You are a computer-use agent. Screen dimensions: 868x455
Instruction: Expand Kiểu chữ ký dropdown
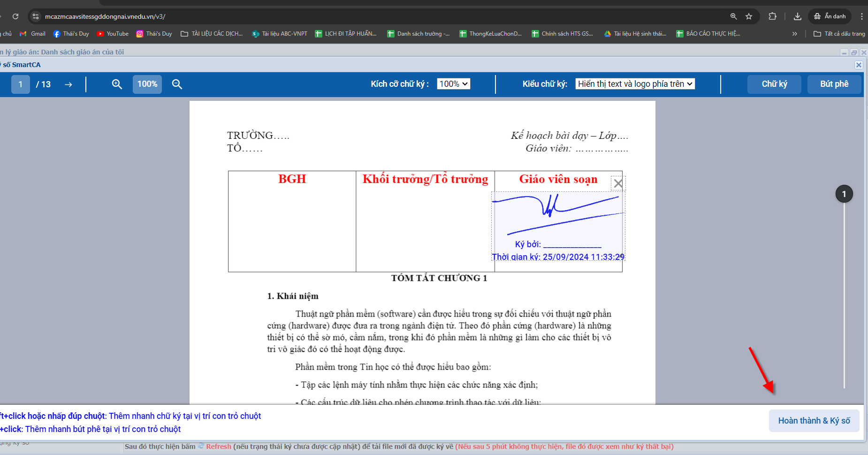coord(635,84)
